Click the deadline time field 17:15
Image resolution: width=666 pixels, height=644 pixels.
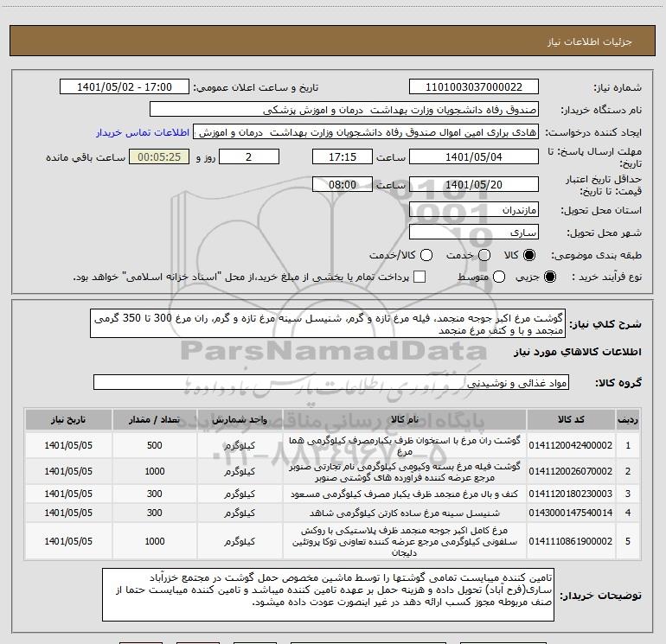pyautogui.click(x=343, y=157)
